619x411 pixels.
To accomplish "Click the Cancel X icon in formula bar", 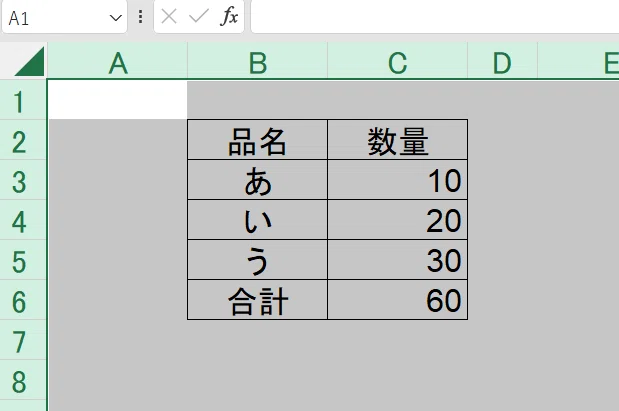I will click(x=169, y=17).
